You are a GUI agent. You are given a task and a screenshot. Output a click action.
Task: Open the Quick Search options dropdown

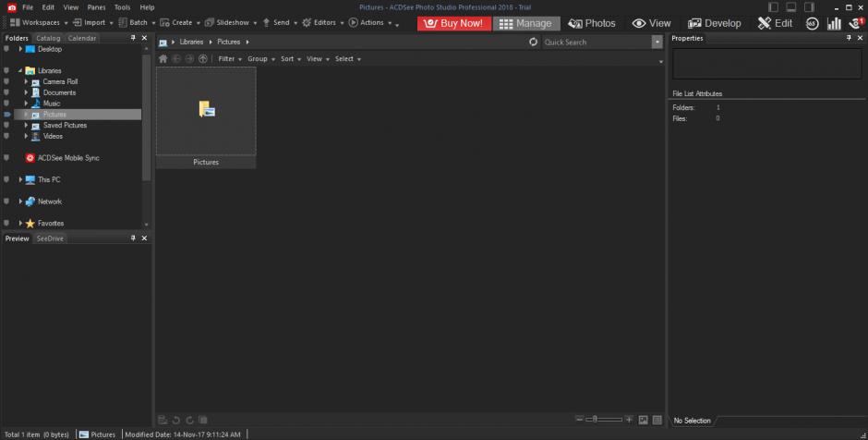(x=657, y=43)
